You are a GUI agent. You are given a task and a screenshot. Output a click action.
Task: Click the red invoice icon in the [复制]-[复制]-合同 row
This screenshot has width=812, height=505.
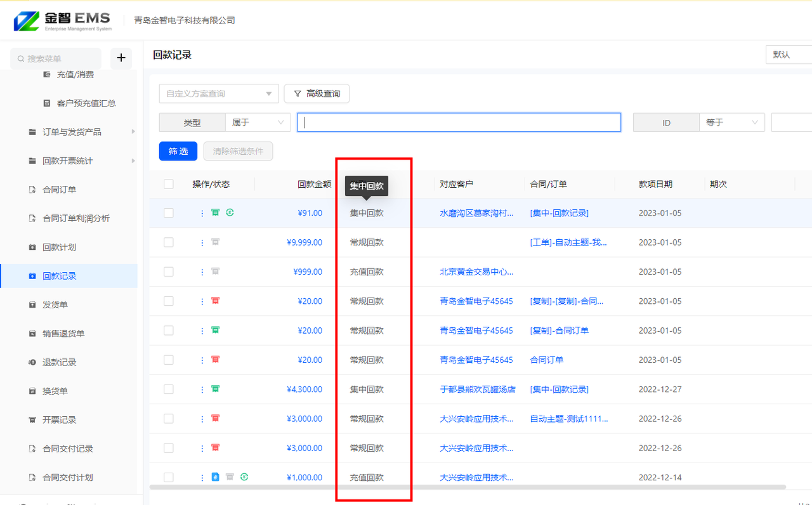click(x=215, y=301)
